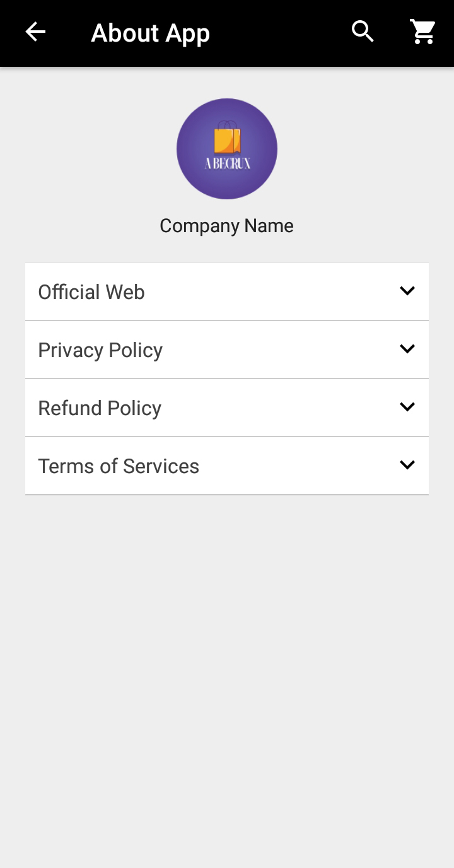Expand Official Web using its chevron

(407, 291)
